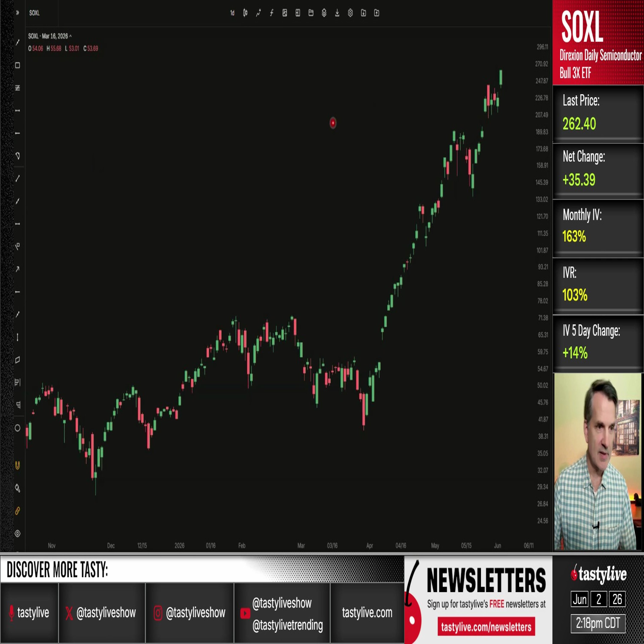
Task: Click the chart snapshot image icon
Action: coord(285,13)
